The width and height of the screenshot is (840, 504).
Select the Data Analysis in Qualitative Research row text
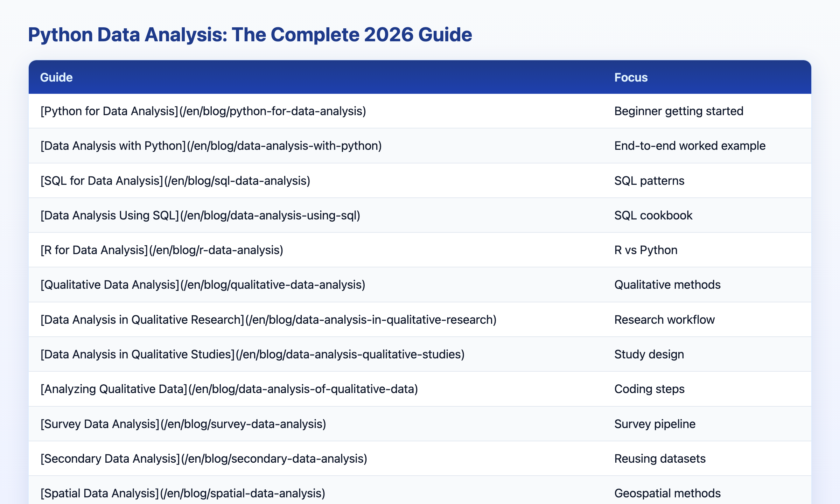[x=268, y=320]
